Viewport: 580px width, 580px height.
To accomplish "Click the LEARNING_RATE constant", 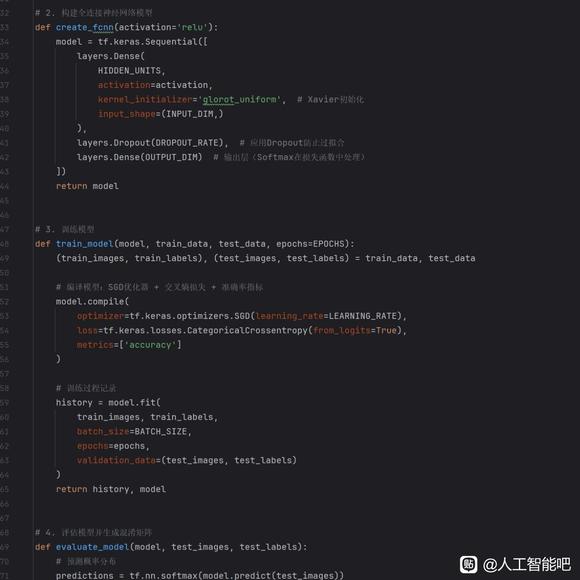I will pos(362,316).
